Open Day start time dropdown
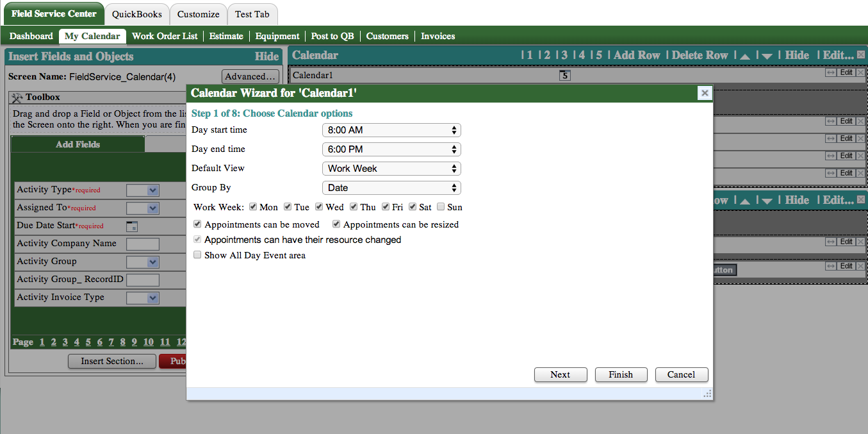This screenshot has width=868, height=434. pyautogui.click(x=391, y=130)
